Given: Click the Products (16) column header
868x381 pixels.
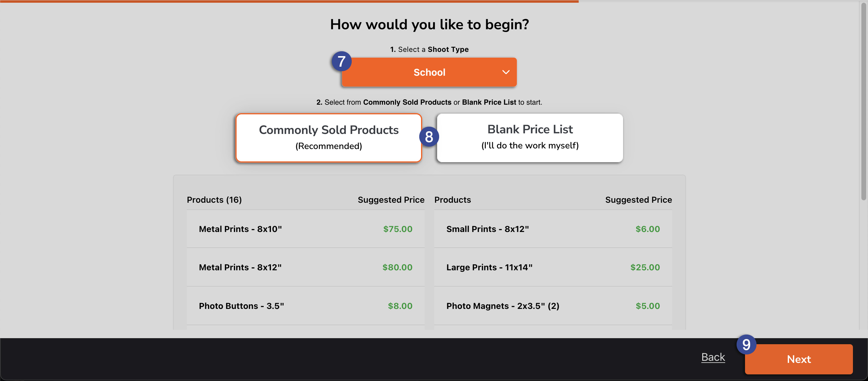Looking at the screenshot, I should point(214,199).
